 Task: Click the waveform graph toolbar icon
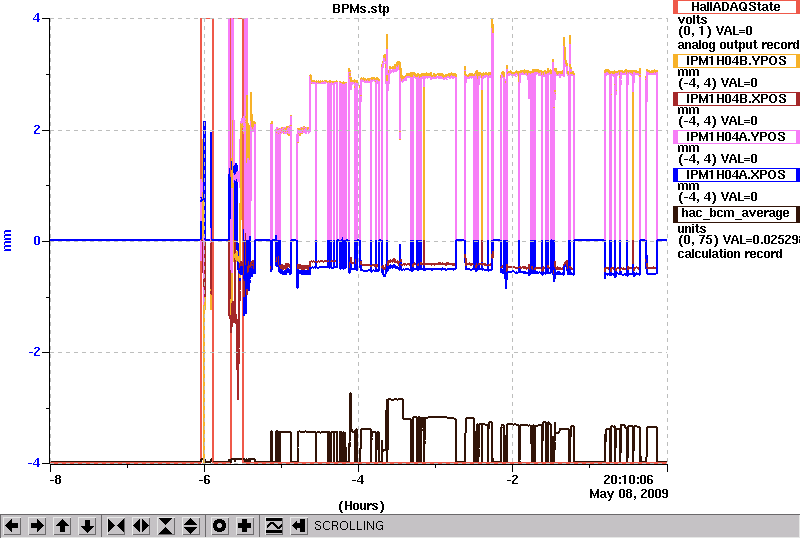pyautogui.click(x=274, y=526)
